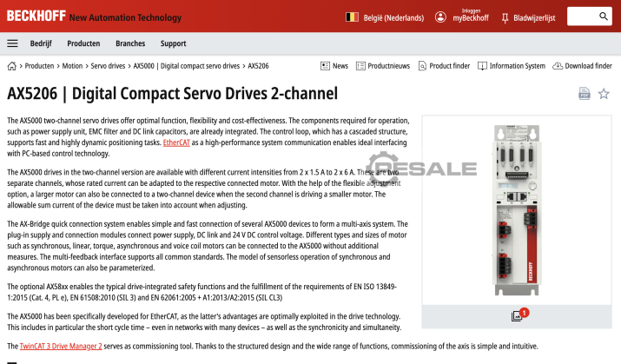
Task: Click the Information System icon
Action: pyautogui.click(x=482, y=66)
